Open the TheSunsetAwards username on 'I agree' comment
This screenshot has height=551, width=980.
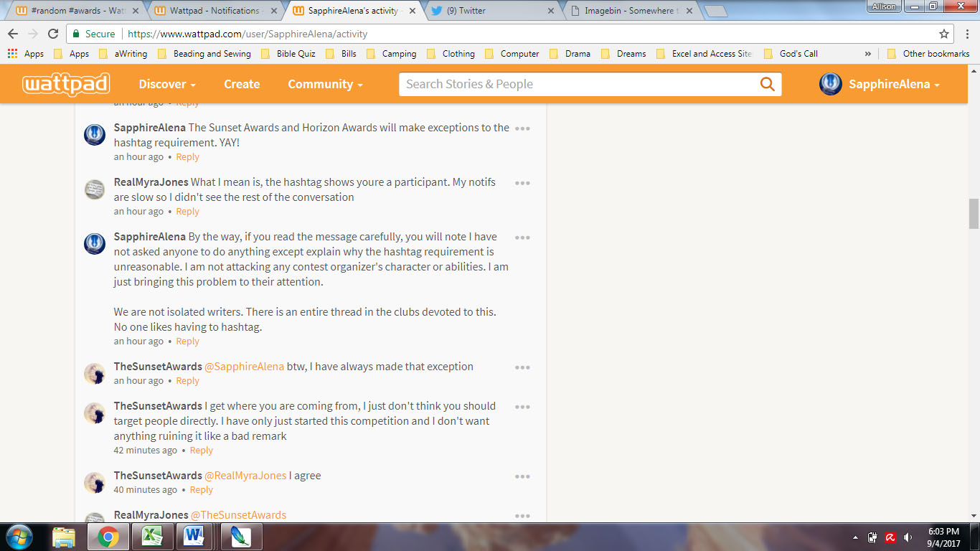[x=158, y=476]
